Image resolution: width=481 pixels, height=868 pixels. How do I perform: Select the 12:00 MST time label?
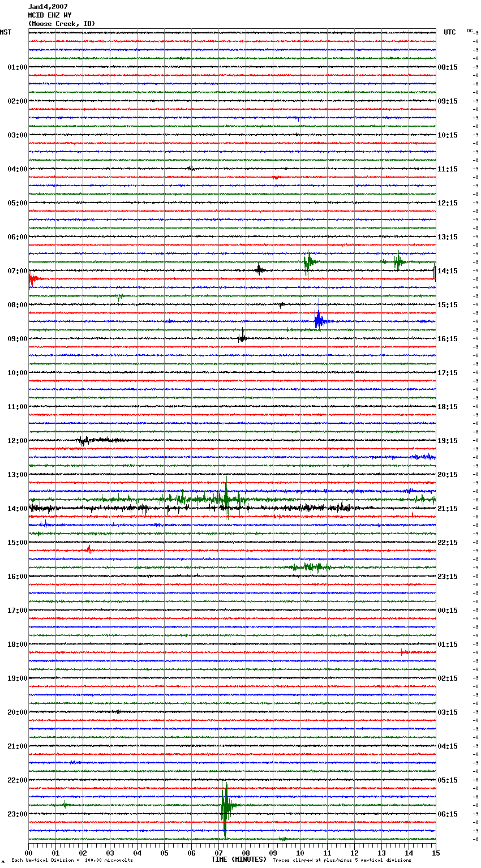[18, 441]
